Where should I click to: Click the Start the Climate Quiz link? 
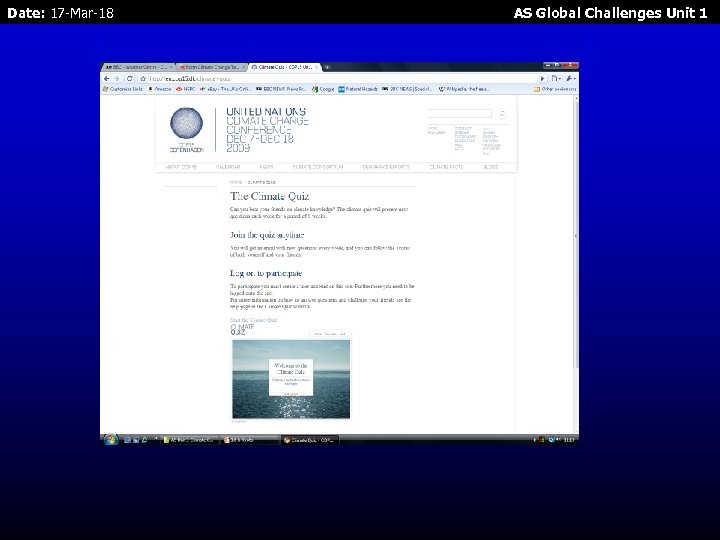(x=253, y=320)
